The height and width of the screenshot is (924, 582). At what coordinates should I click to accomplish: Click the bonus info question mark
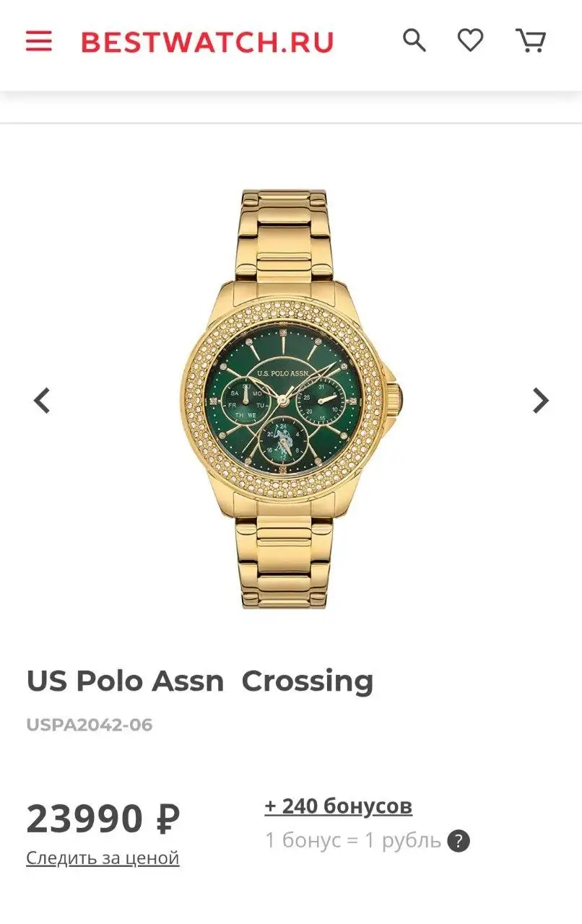459,841
